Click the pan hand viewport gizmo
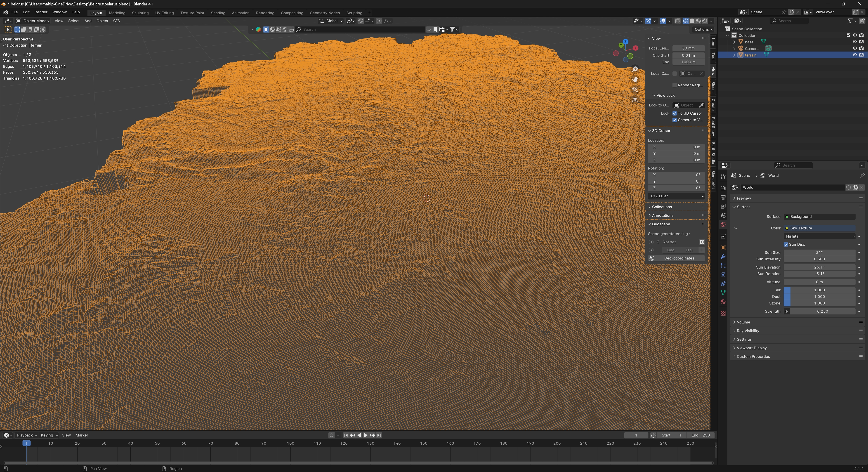 coord(635,79)
